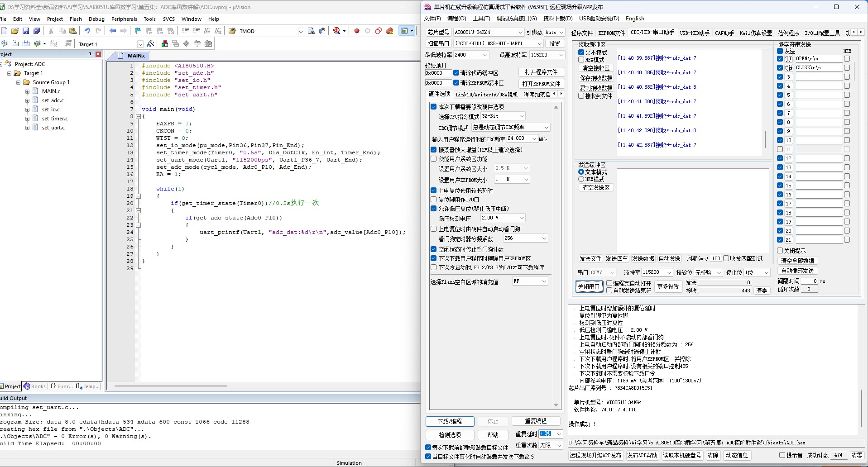This screenshot has width=868, height=467.
Task: Click the hardware options panel vertical scrollbar
Action: [x=556, y=256]
